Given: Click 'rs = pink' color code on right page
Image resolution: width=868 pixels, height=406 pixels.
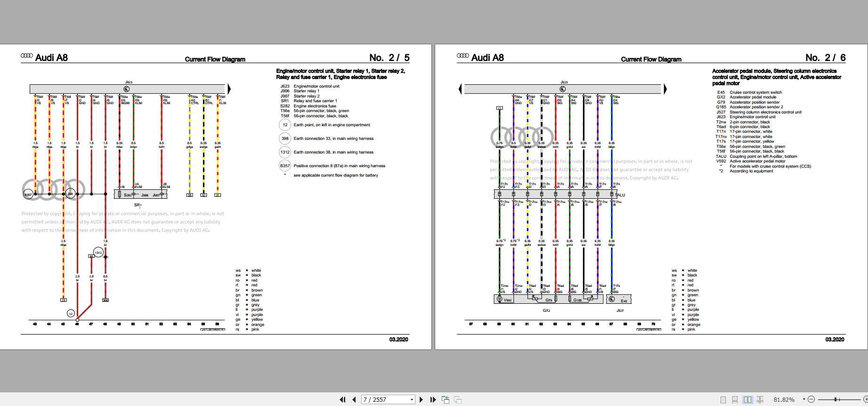Looking at the screenshot, I should (683, 329).
